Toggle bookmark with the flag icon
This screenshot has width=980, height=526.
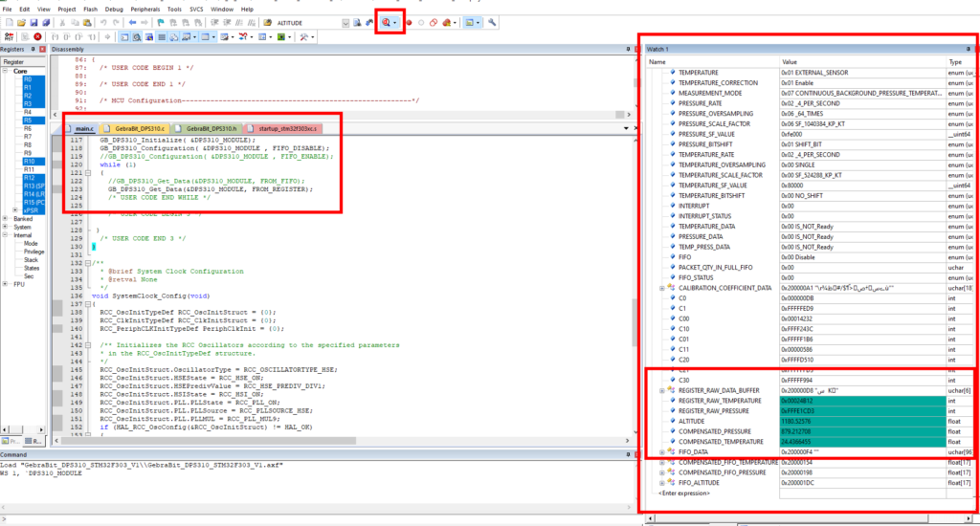pyautogui.click(x=161, y=23)
